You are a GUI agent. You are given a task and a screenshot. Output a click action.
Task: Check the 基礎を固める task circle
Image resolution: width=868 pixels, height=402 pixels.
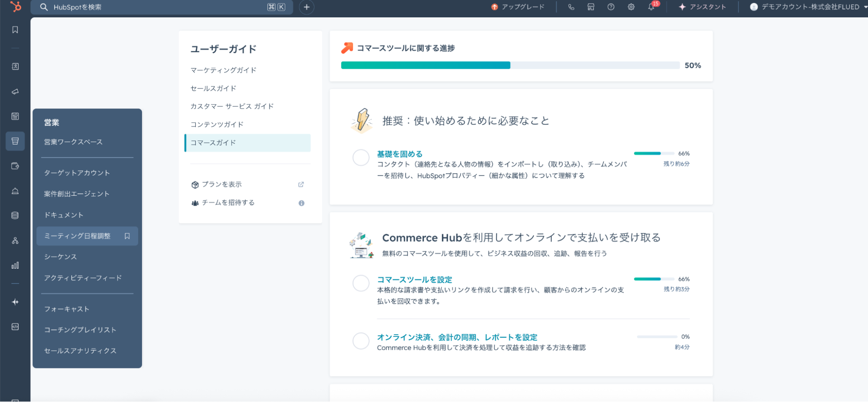click(x=361, y=158)
